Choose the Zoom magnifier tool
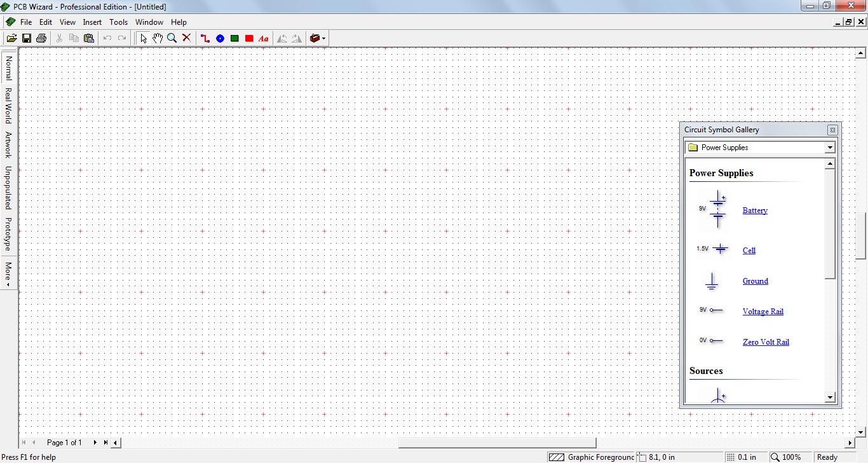The image size is (868, 463). [x=172, y=38]
